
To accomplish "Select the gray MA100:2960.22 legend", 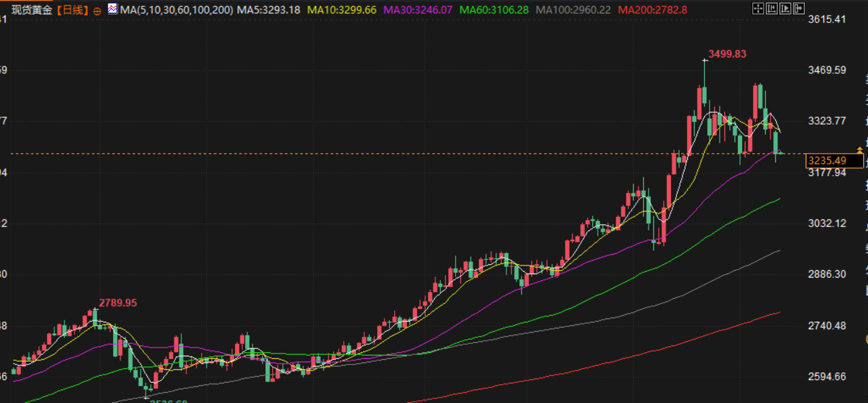I will 573,11.
